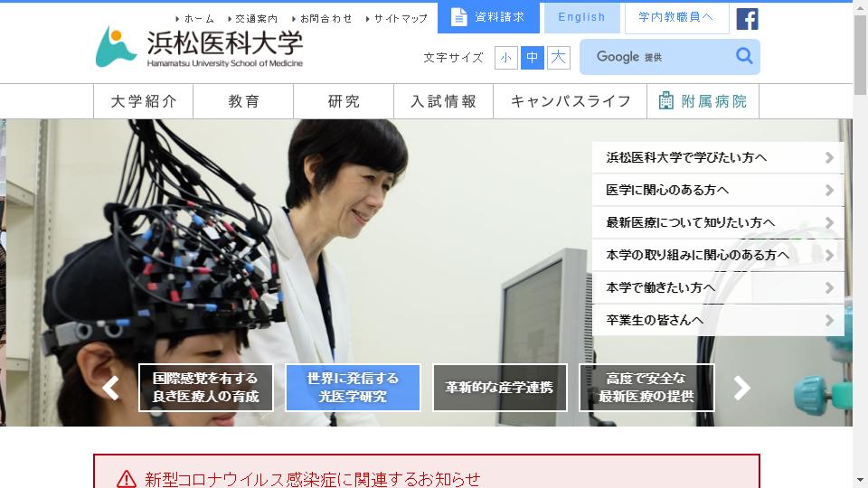Screen dimensions: 868x488
Task: Open the 入試情報 menu
Action: point(443,101)
